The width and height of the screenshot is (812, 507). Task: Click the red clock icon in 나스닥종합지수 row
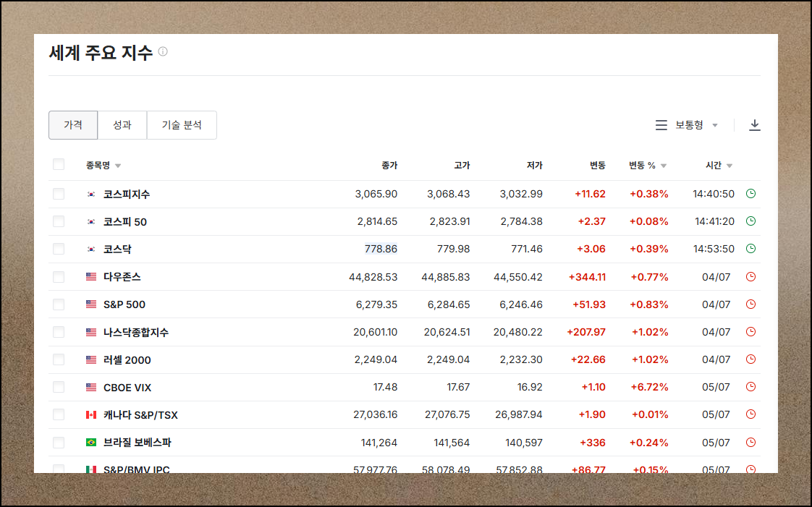750,332
